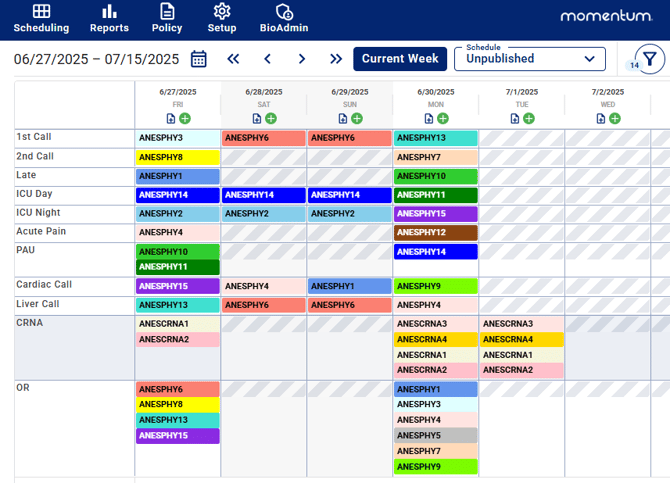Click the momentum logo
The width and height of the screenshot is (670, 483).
[606, 16]
